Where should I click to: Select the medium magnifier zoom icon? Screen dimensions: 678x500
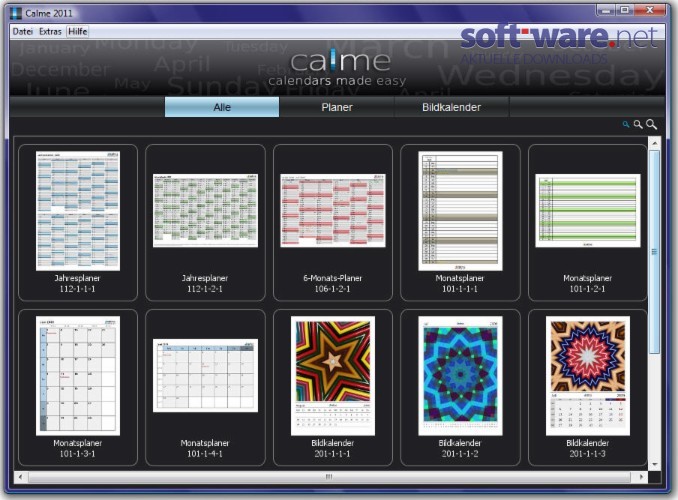point(638,125)
